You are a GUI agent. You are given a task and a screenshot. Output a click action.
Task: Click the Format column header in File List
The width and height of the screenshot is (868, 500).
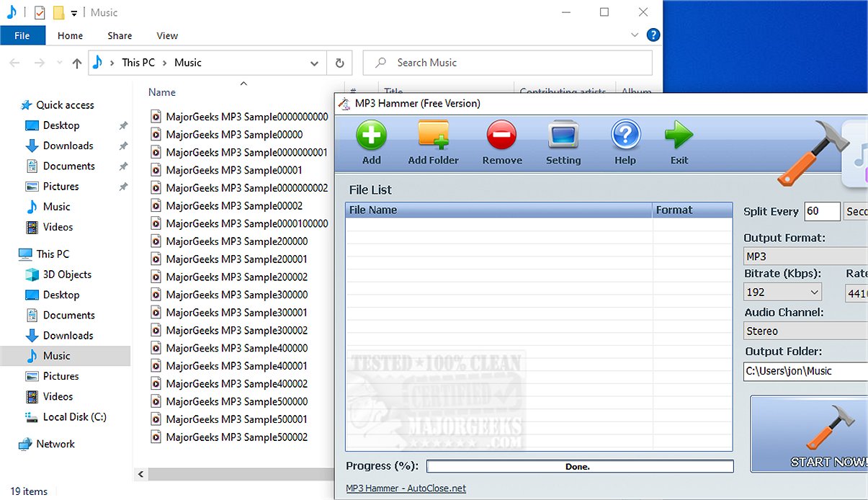693,210
